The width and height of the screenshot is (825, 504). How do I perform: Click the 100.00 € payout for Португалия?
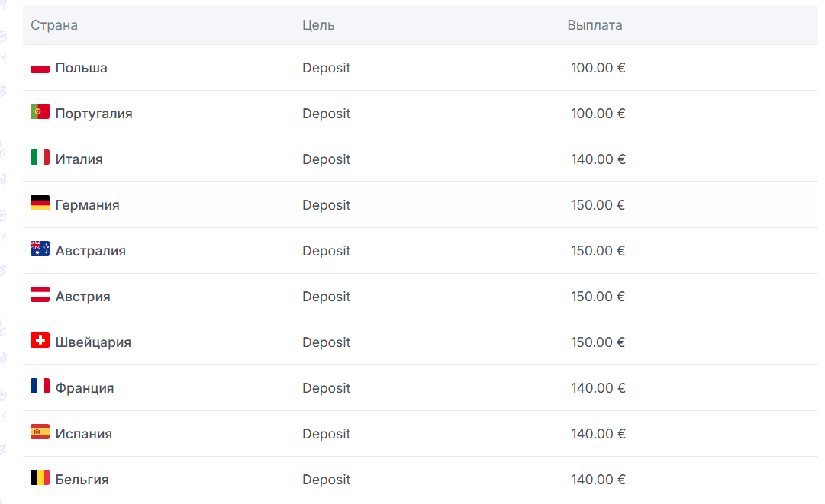click(598, 114)
